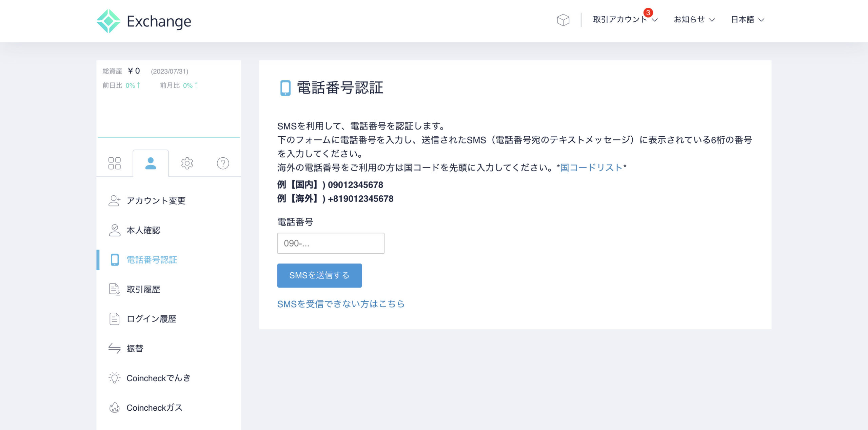Click the 本人確認 icon in the sidebar
The width and height of the screenshot is (868, 430).
pyautogui.click(x=114, y=230)
